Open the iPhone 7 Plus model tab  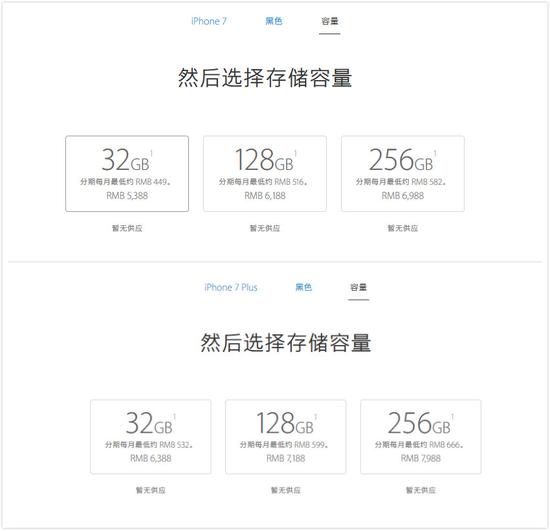231,287
